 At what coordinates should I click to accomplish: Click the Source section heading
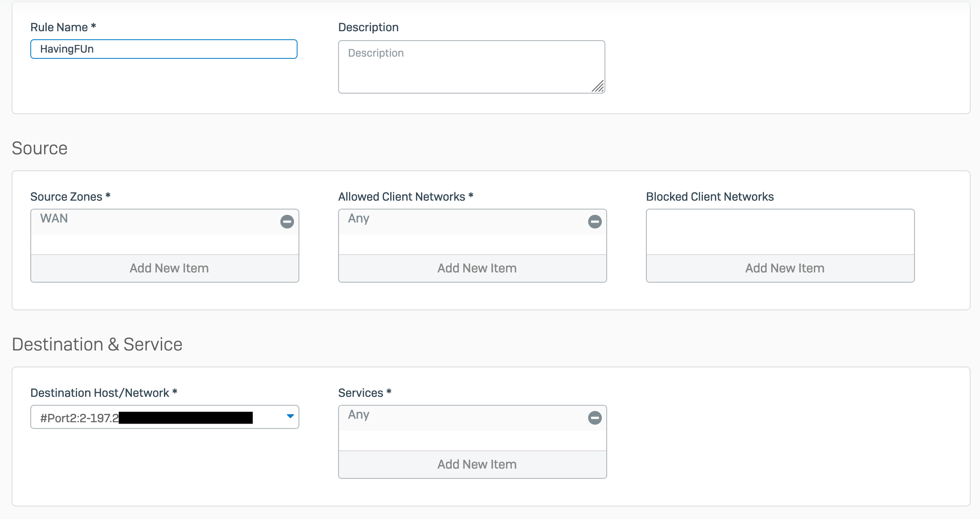point(40,148)
